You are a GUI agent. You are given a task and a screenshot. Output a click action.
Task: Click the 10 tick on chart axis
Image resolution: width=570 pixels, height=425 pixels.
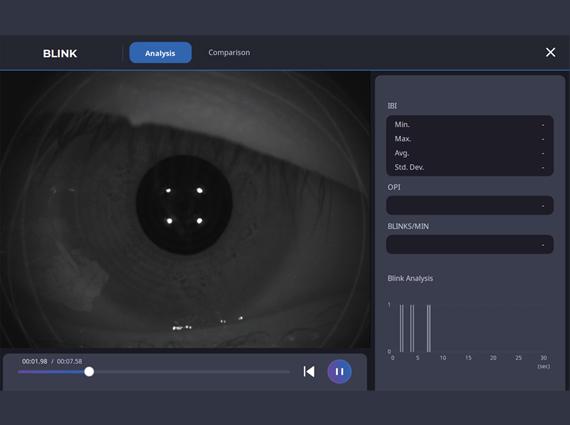click(x=443, y=358)
